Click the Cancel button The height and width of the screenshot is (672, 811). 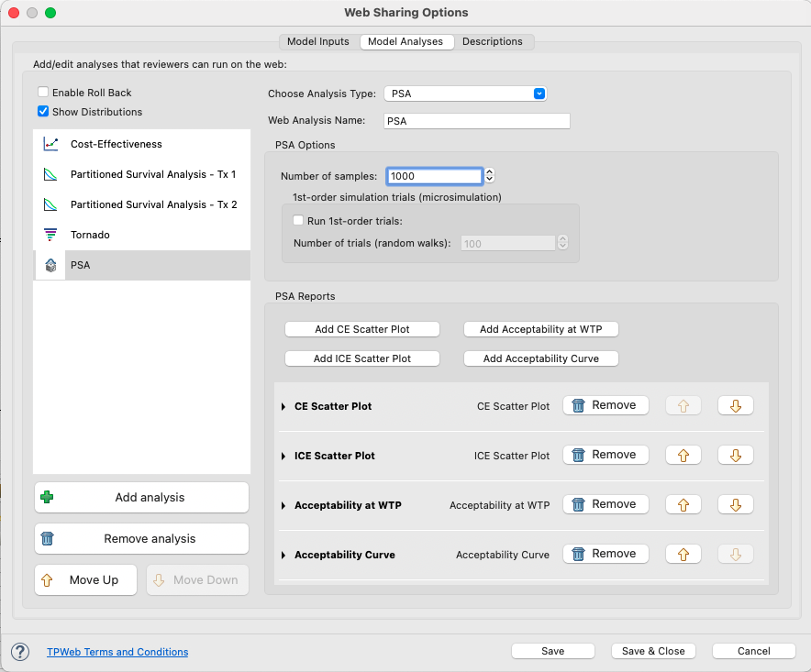click(x=753, y=651)
